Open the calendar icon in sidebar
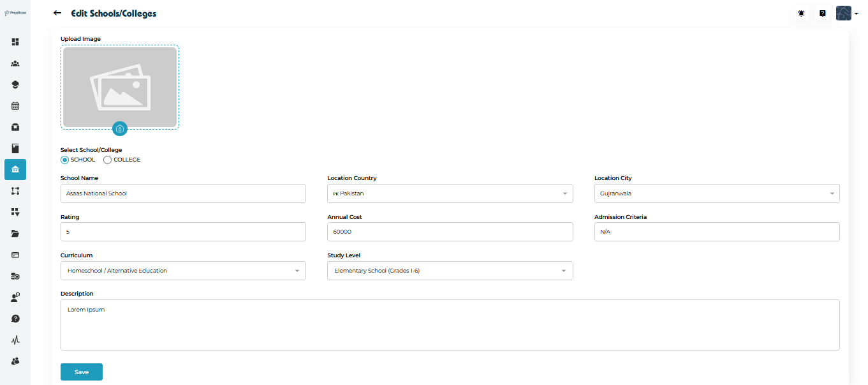 pyautogui.click(x=15, y=106)
